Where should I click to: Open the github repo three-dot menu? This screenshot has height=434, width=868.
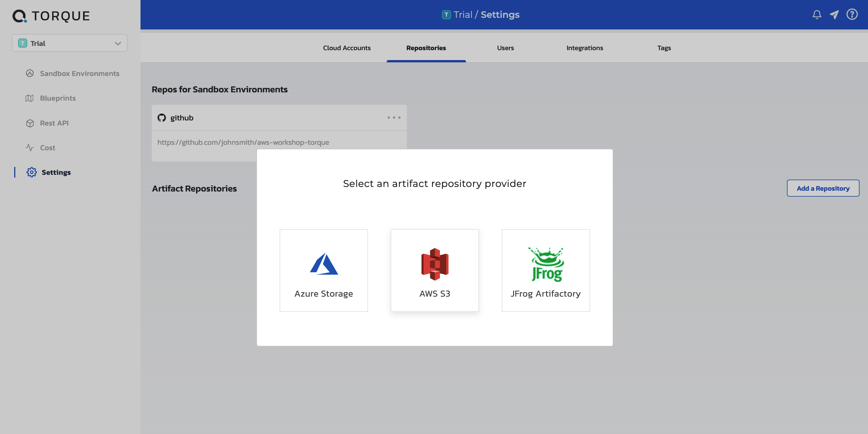click(x=394, y=118)
